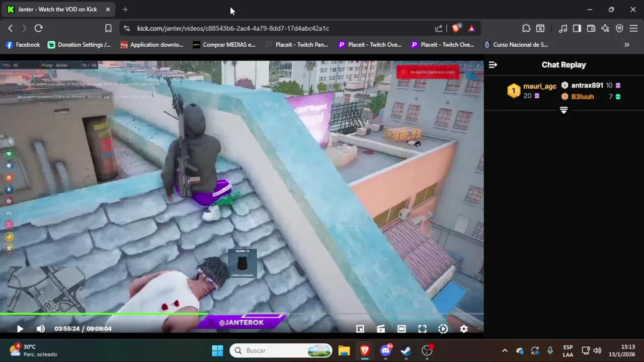Screen dimensions: 644x362
Task: Click the green gift icon beside 7
Action: coord(618,97)
